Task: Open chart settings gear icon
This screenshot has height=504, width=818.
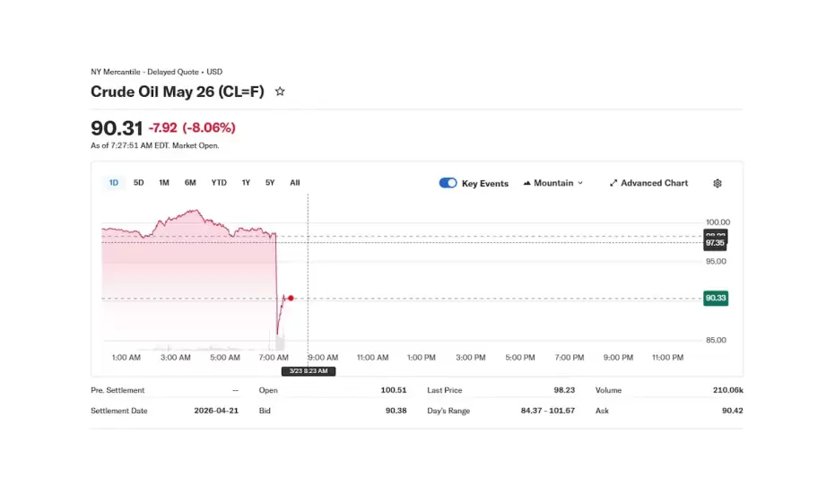Action: tap(718, 183)
